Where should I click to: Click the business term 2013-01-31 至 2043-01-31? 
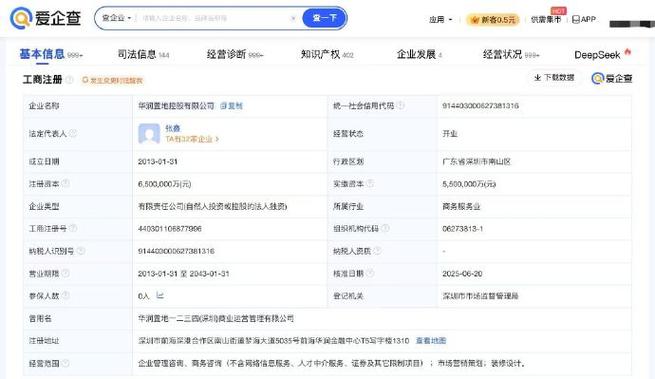[183, 274]
